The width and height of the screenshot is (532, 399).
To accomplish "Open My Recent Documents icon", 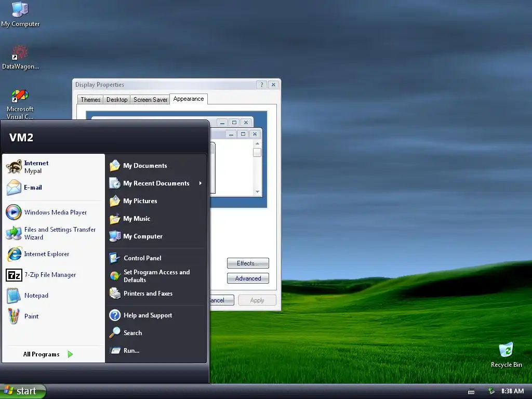I will [x=115, y=183].
